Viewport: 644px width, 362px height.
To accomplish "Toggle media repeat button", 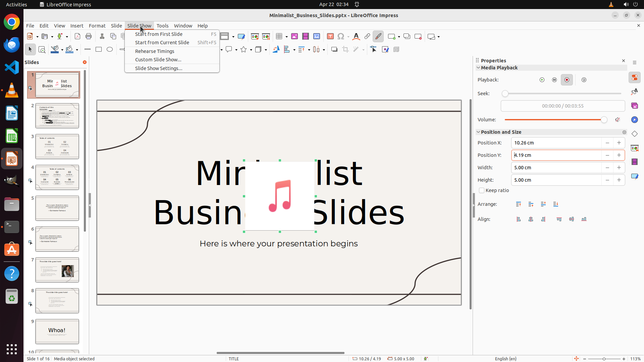I will click(x=584, y=80).
